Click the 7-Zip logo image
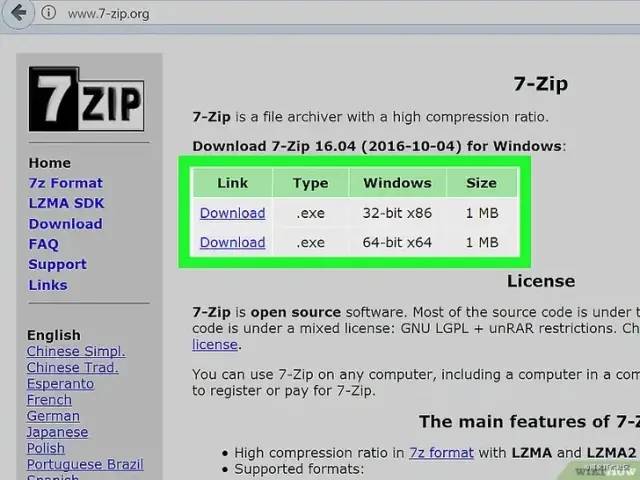This screenshot has height=480, width=640. [86, 99]
